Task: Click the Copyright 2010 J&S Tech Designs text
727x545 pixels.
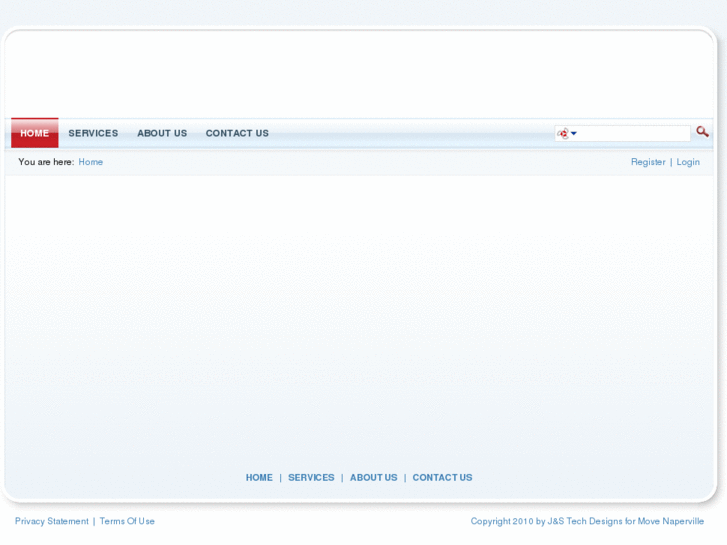Action: pyautogui.click(x=587, y=521)
